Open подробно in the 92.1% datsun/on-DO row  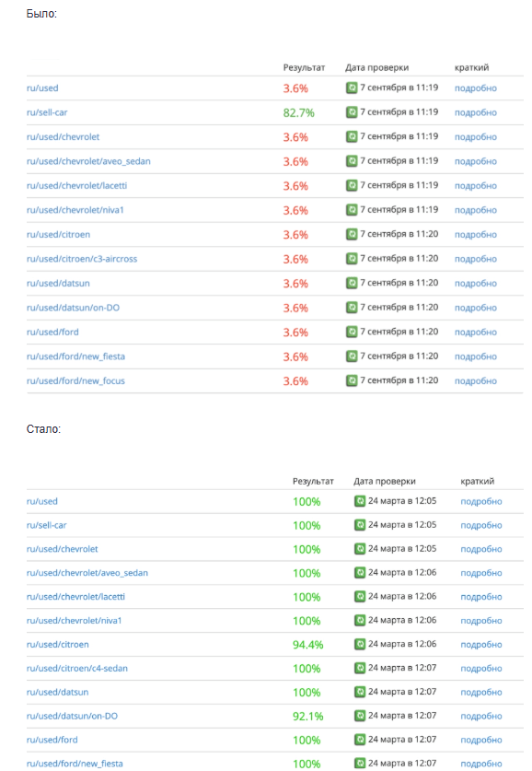480,716
